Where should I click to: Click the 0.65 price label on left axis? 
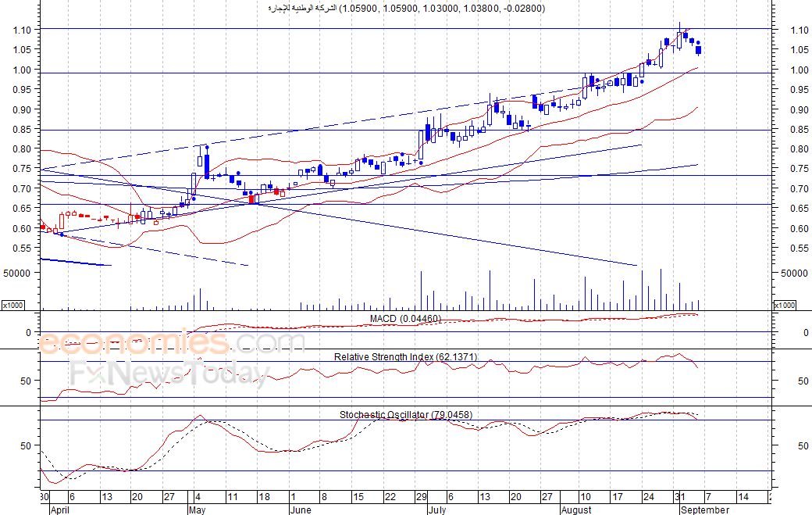(23, 209)
